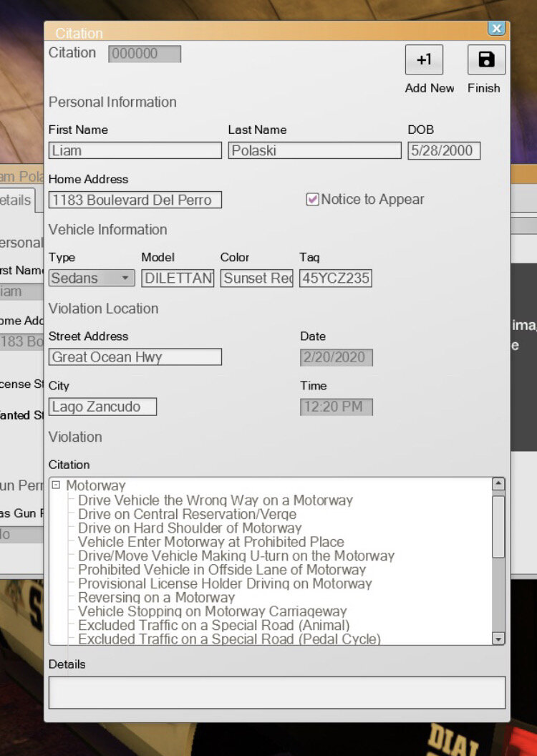Image resolution: width=537 pixels, height=756 pixels.
Task: Toggle the Notice to Appear checkbox
Action: pyautogui.click(x=312, y=200)
